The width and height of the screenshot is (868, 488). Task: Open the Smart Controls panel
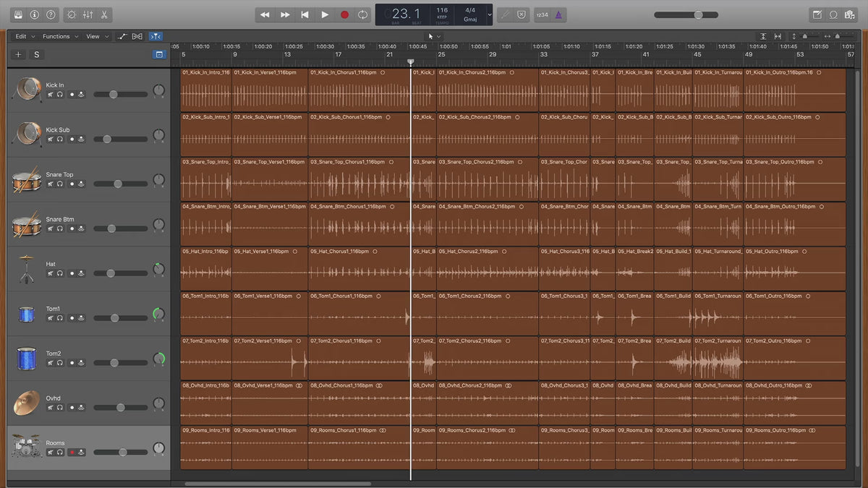71,14
